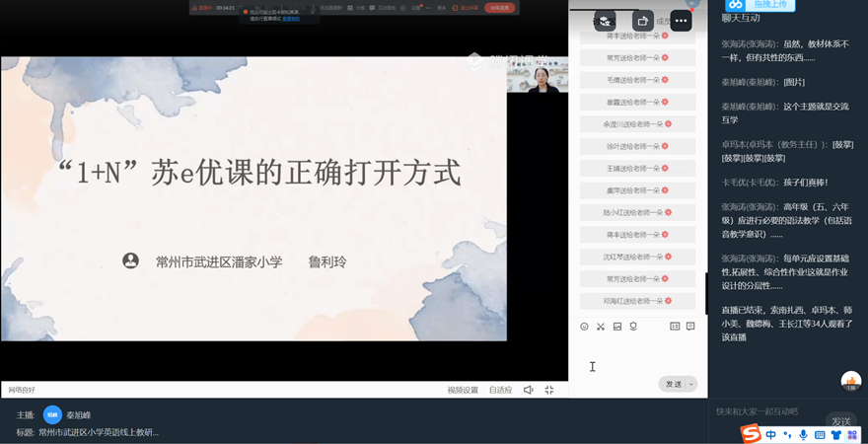Toggle Chinese input mode 中 on IME bar
868x444 pixels.
click(770, 435)
